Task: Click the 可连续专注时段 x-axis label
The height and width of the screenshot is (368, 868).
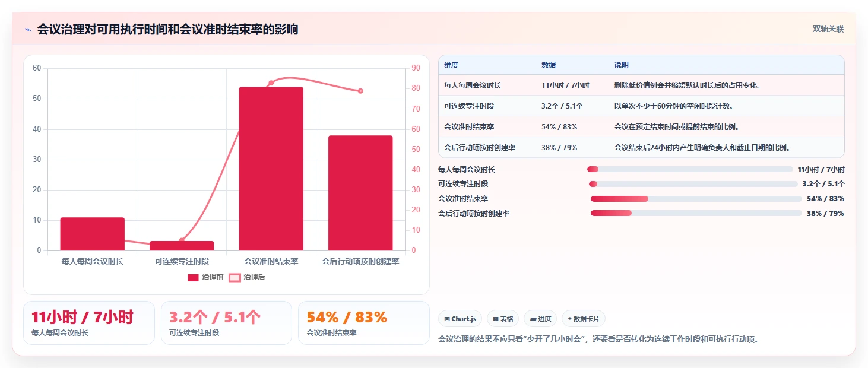Action: 182,261
